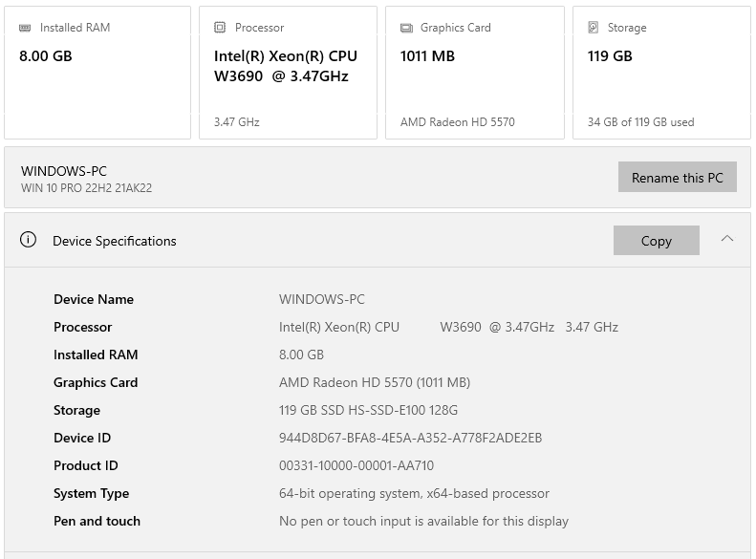Click the 34 GB of 119 GB used text
Screen dimensions: 756x559
pos(640,122)
